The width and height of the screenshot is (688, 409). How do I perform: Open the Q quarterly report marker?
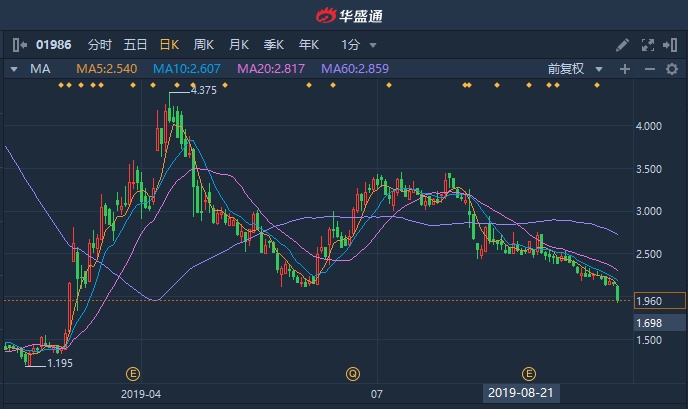(x=353, y=374)
